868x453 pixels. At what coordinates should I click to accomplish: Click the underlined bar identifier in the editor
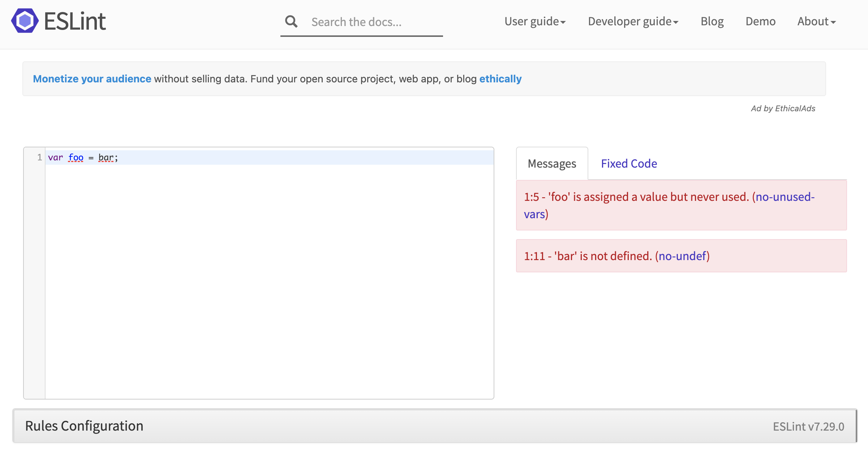click(106, 158)
